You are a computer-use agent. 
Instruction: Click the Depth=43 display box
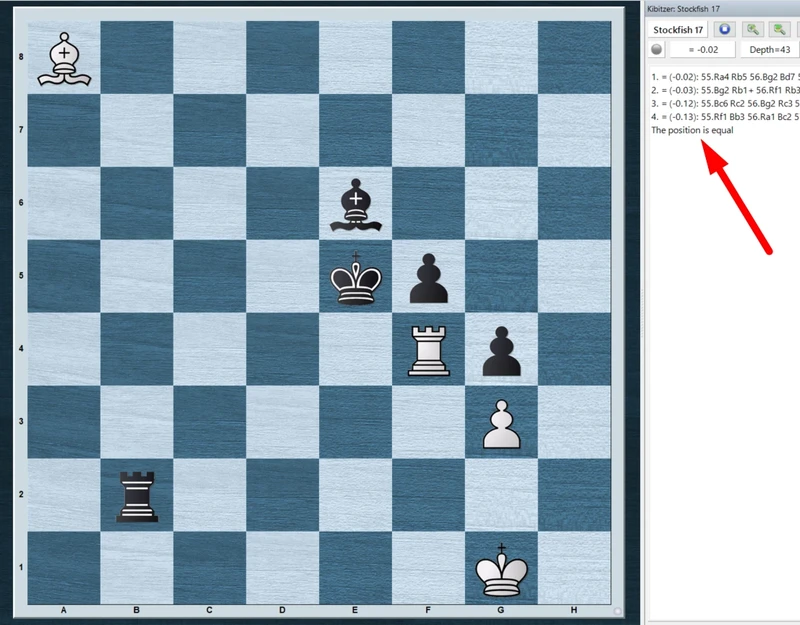coord(771,50)
